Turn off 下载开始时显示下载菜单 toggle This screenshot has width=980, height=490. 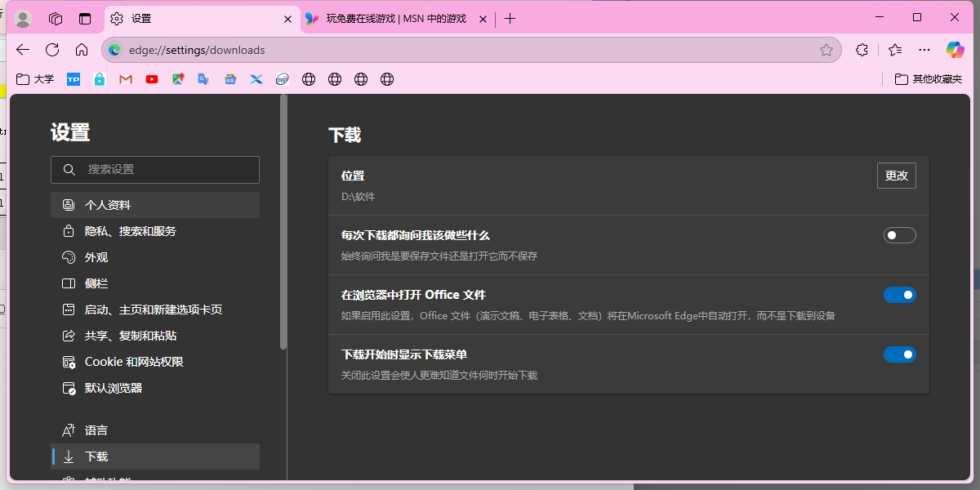click(x=899, y=354)
